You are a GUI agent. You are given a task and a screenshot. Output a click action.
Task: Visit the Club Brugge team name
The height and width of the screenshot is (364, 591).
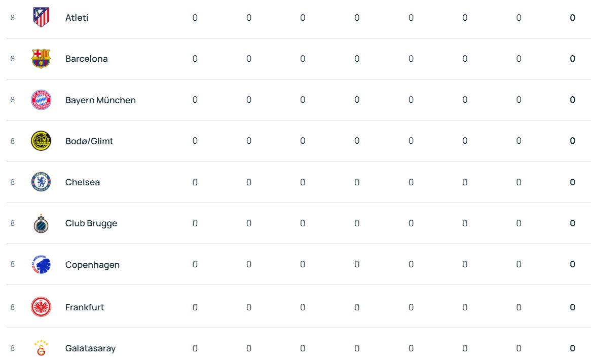tap(91, 223)
